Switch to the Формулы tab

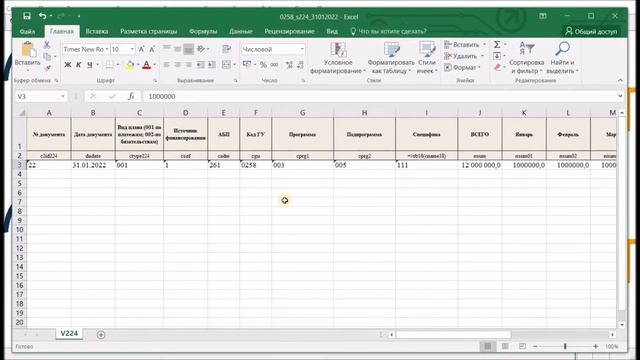click(203, 31)
